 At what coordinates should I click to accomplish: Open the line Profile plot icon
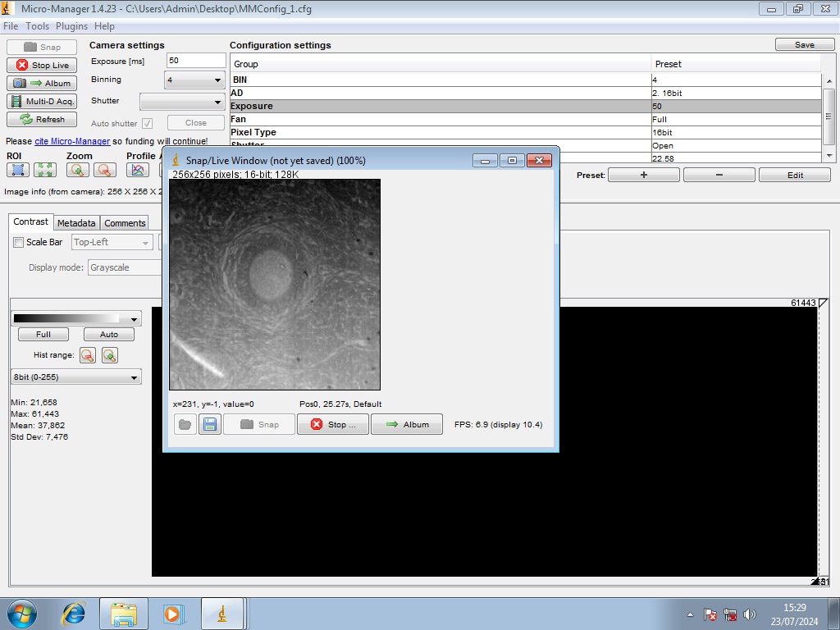[x=138, y=170]
